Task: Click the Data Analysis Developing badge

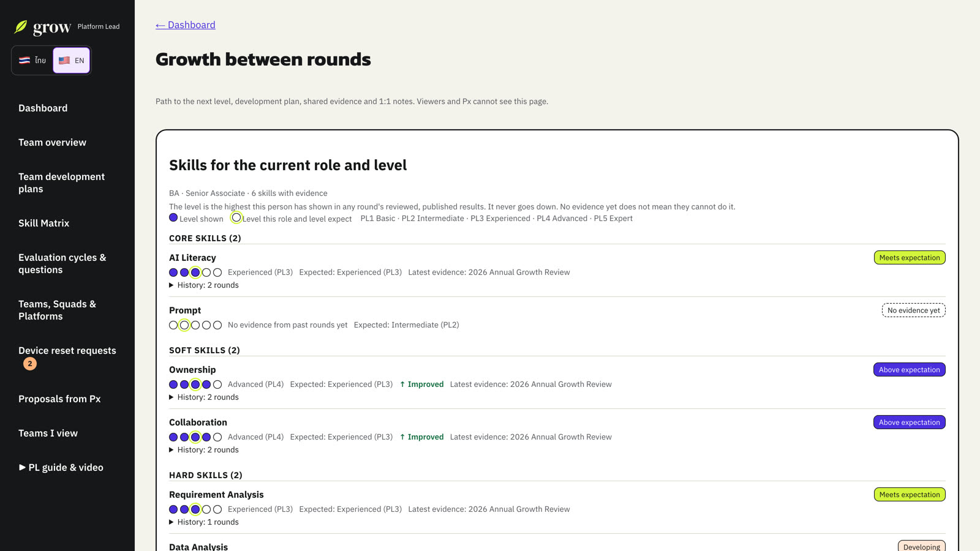Action: pos(921,547)
